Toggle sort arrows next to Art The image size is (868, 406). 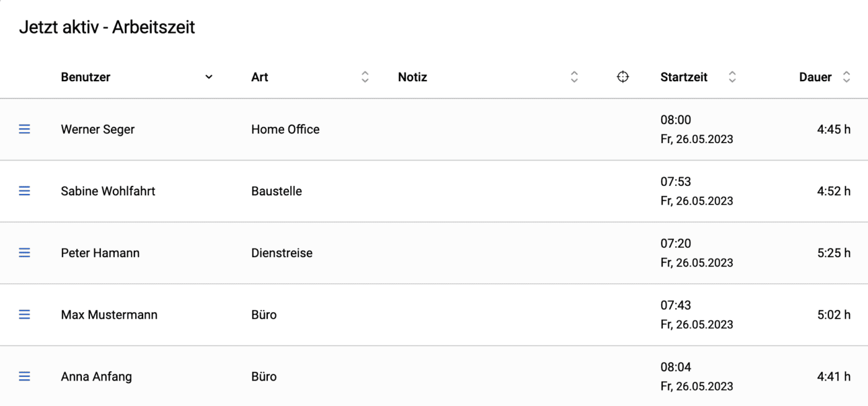point(365,77)
